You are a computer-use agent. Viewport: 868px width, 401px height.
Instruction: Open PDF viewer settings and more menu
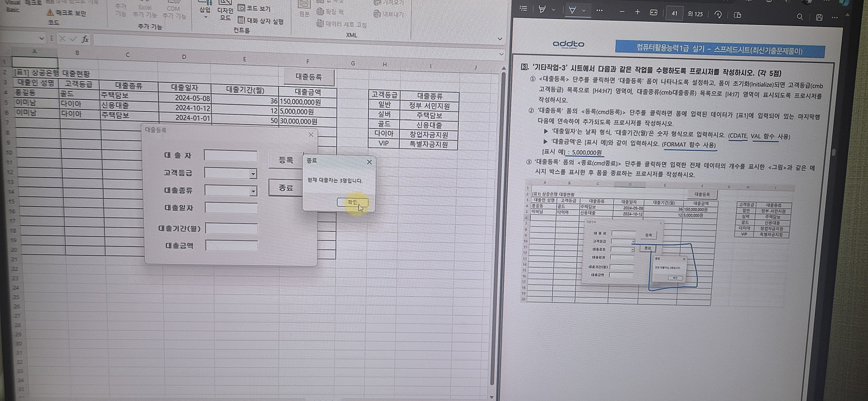[x=835, y=18]
